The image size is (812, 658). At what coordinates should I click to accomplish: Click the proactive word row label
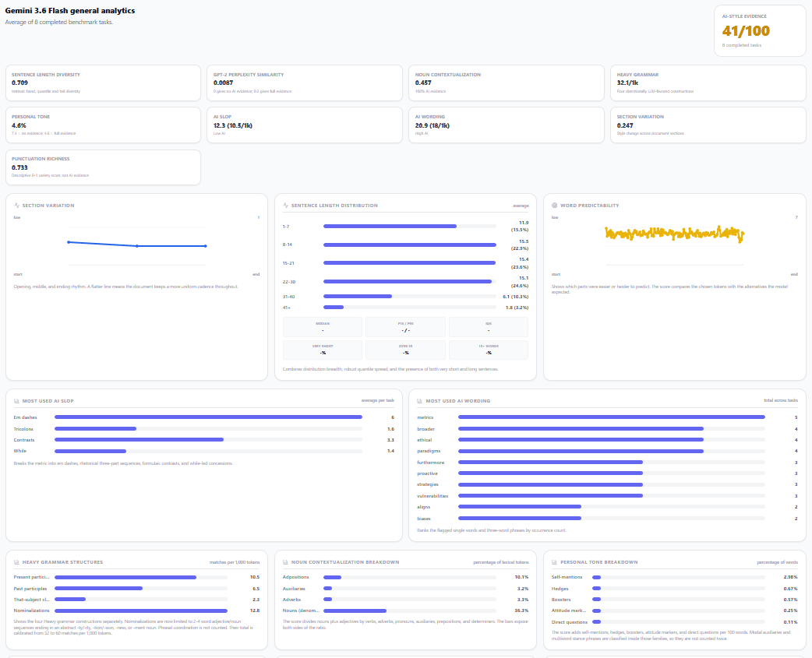(427, 473)
